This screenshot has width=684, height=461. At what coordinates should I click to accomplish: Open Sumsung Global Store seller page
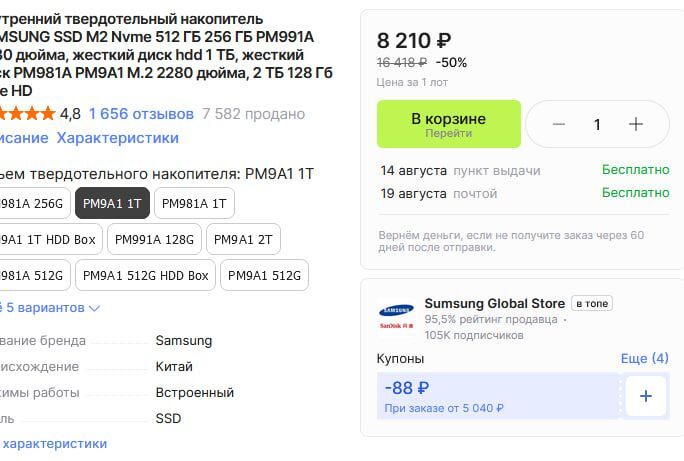495,304
